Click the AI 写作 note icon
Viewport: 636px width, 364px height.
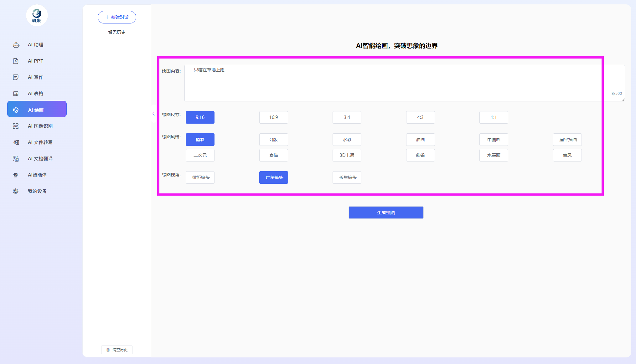(16, 77)
